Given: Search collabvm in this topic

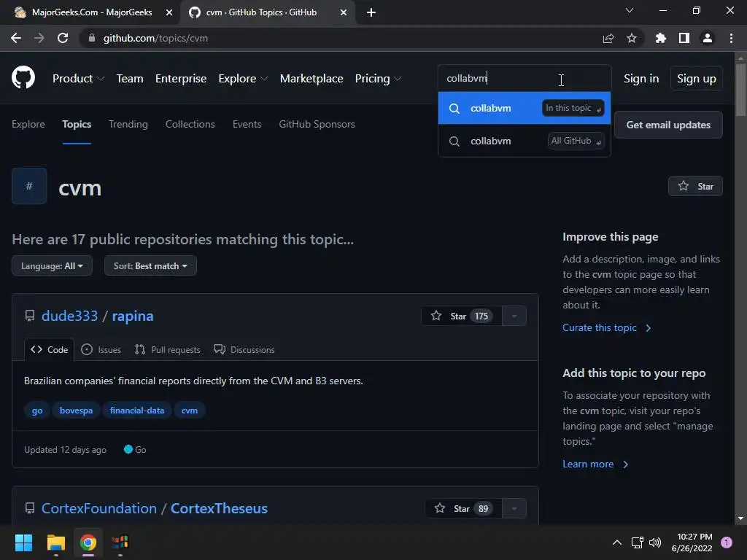Looking at the screenshot, I should 524,108.
